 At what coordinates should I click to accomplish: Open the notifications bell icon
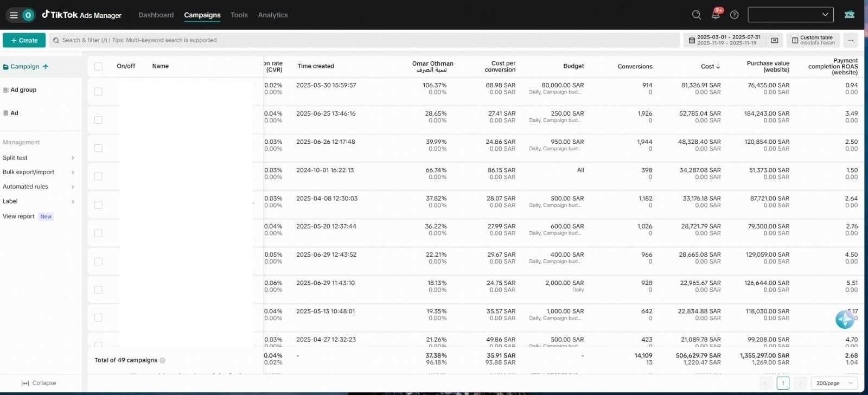[716, 15]
